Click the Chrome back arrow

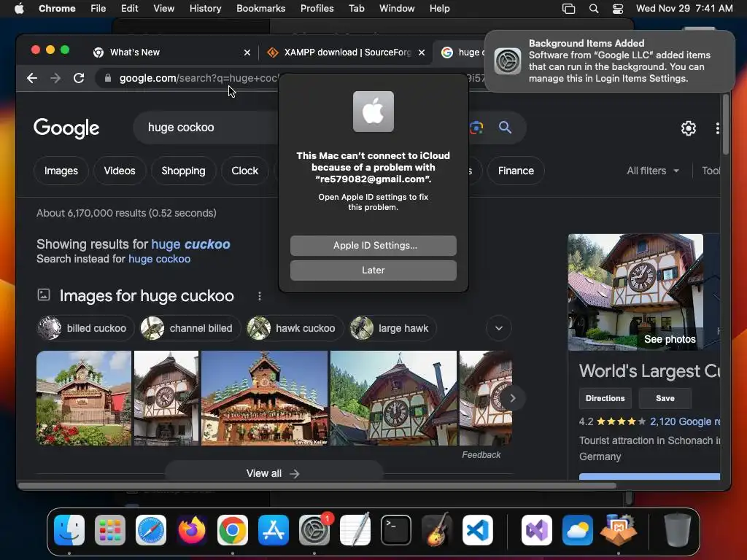[x=32, y=78]
